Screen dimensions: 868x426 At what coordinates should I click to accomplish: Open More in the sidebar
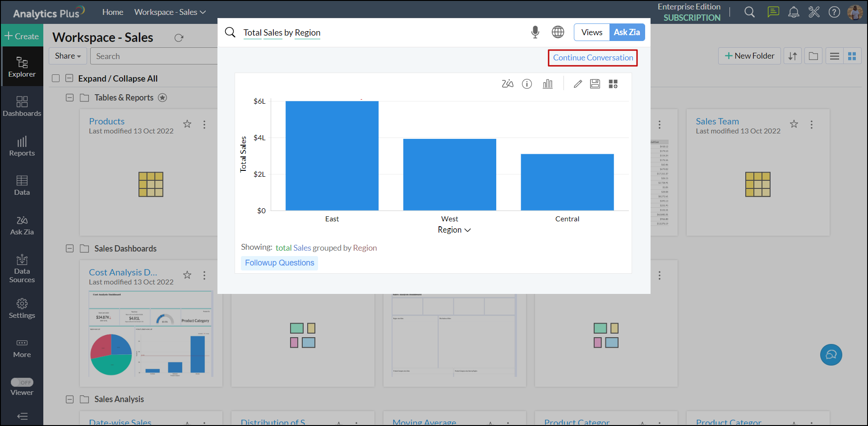[22, 348]
